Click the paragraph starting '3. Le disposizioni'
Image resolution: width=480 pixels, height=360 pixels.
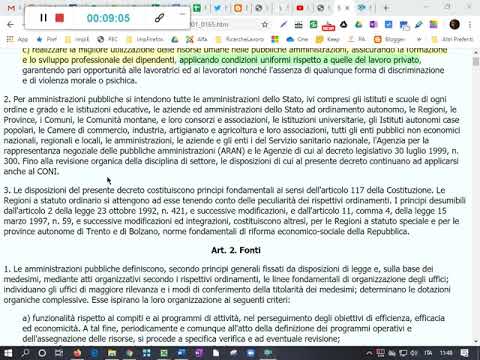[x=234, y=211]
